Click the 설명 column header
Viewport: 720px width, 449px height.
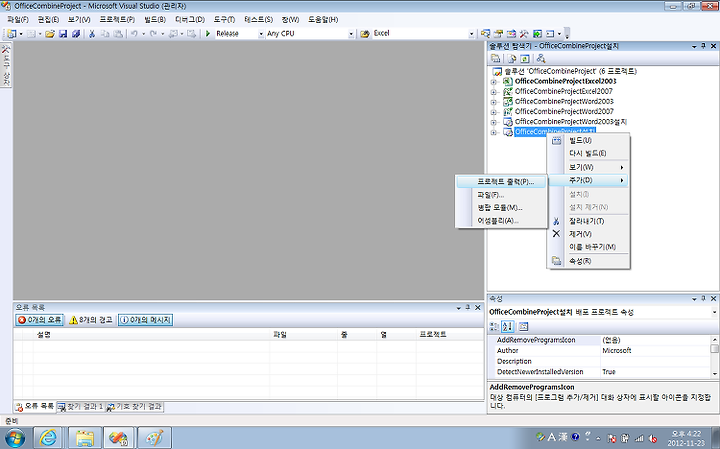coord(152,335)
